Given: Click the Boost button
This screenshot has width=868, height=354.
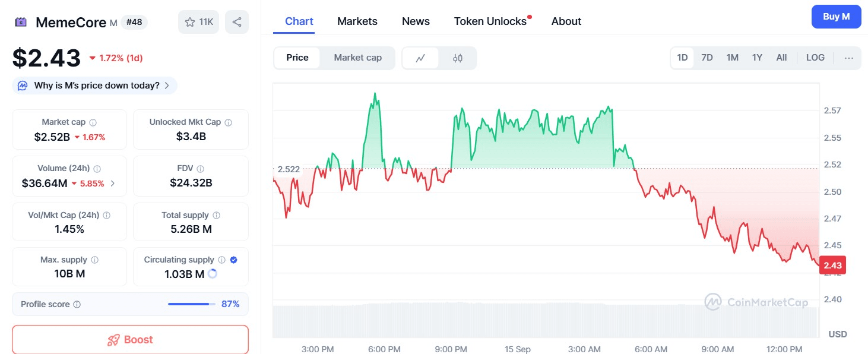Looking at the screenshot, I should click(x=130, y=340).
